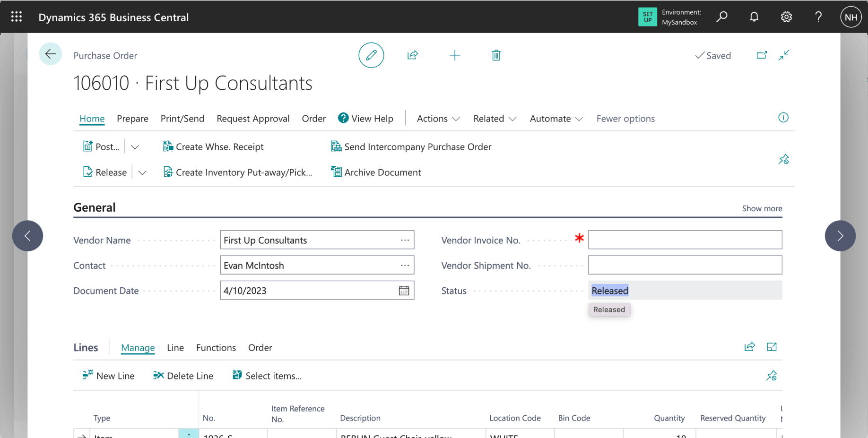Open the Order tab in main ribbon
Viewport: 868px width, 438px height.
pos(314,119)
